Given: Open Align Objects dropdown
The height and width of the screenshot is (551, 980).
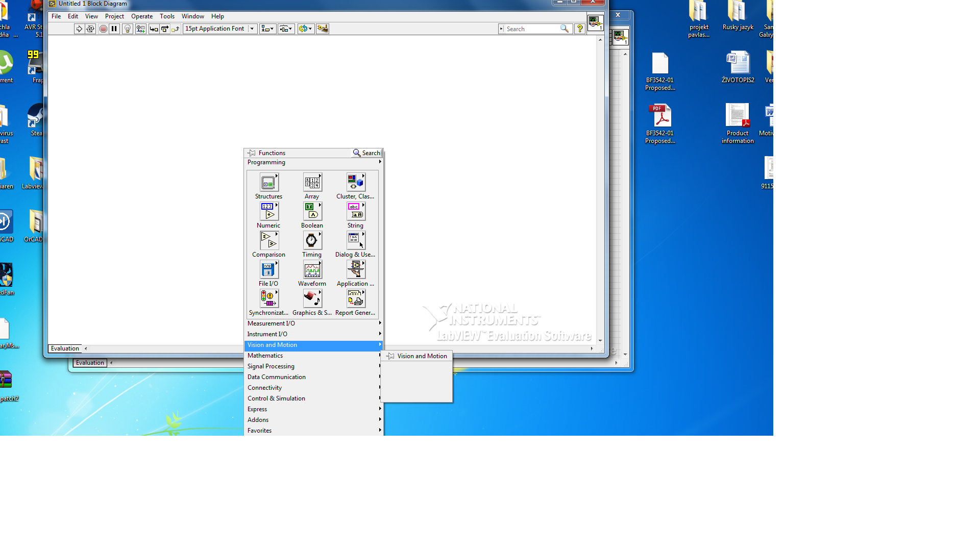Looking at the screenshot, I should (267, 29).
